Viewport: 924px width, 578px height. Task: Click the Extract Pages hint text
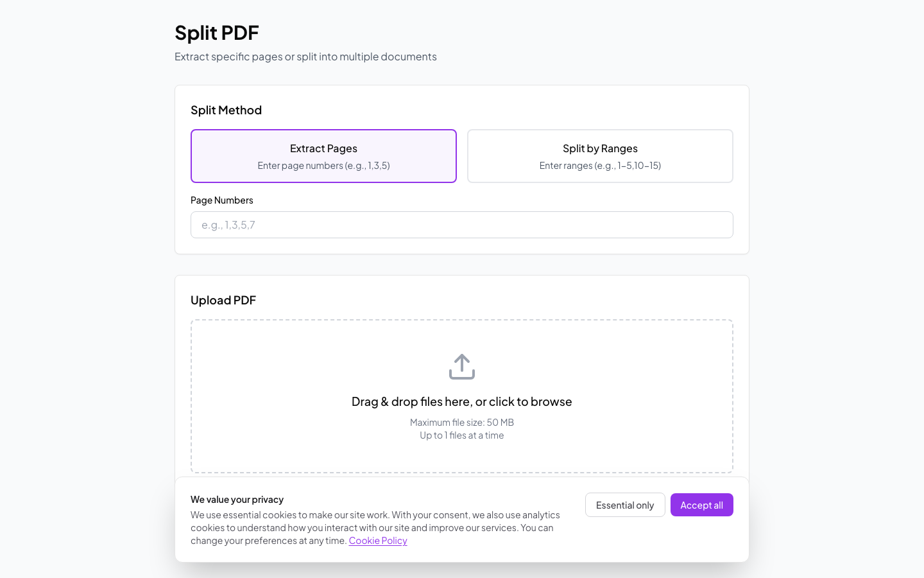click(x=323, y=165)
